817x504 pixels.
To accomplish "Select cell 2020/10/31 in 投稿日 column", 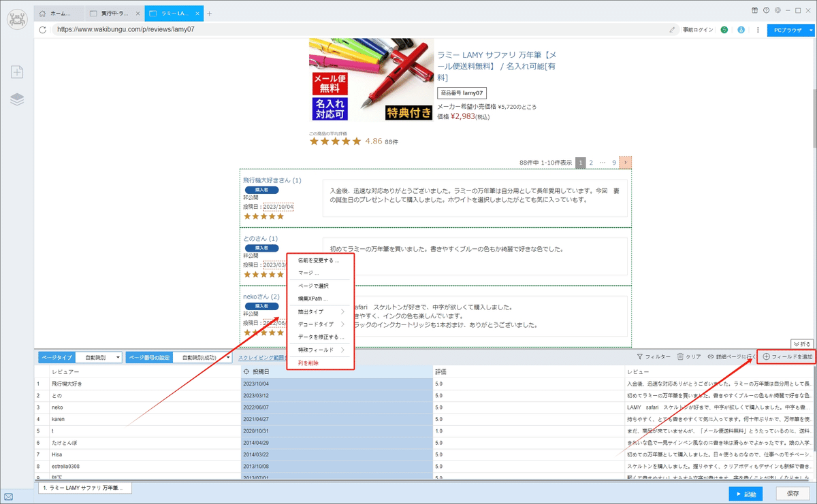I will [x=337, y=430].
